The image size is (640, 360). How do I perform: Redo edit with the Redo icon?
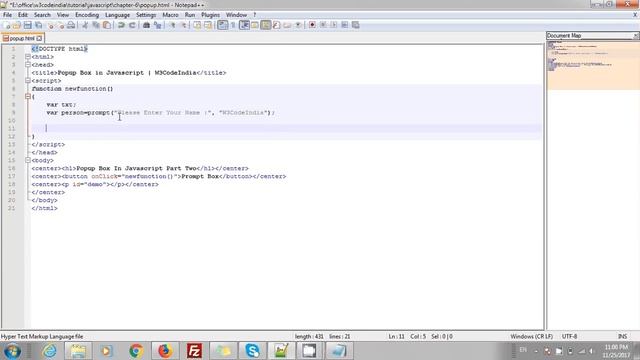coord(132,25)
